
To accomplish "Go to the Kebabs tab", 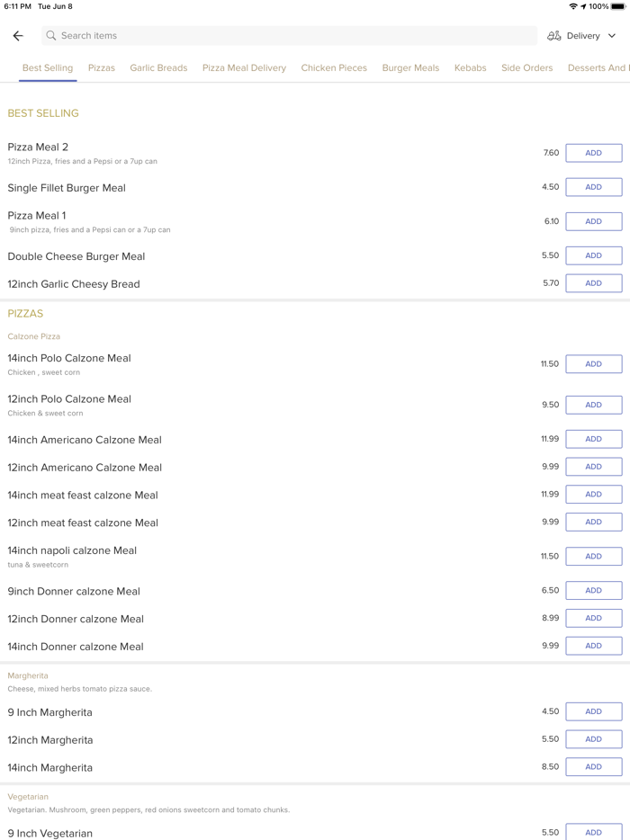I will [x=470, y=67].
